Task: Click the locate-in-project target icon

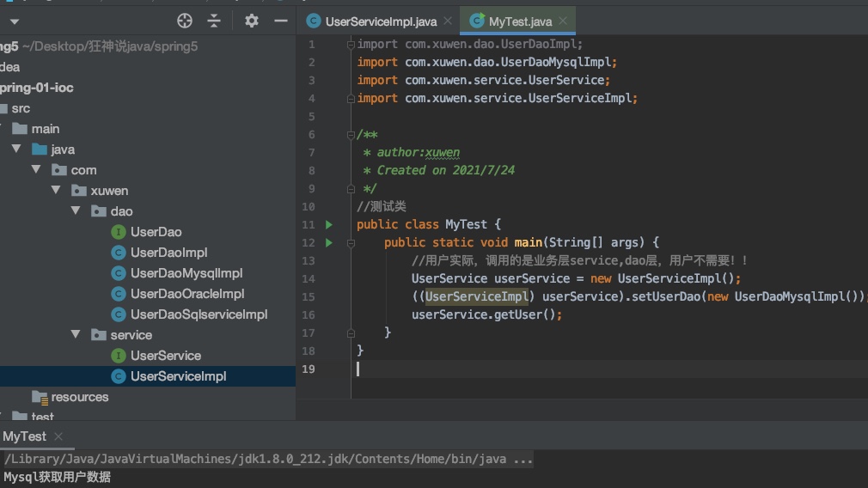Action: coord(185,21)
